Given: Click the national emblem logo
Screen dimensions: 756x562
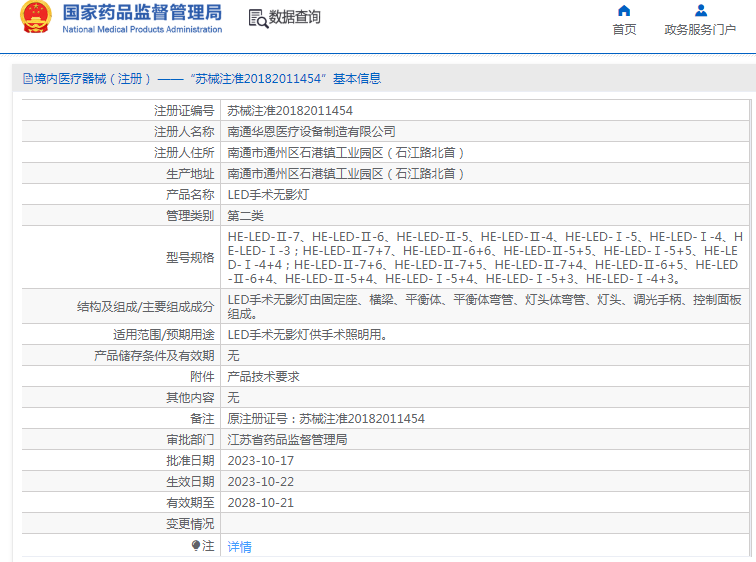Looking at the screenshot, I should pyautogui.click(x=36, y=17).
